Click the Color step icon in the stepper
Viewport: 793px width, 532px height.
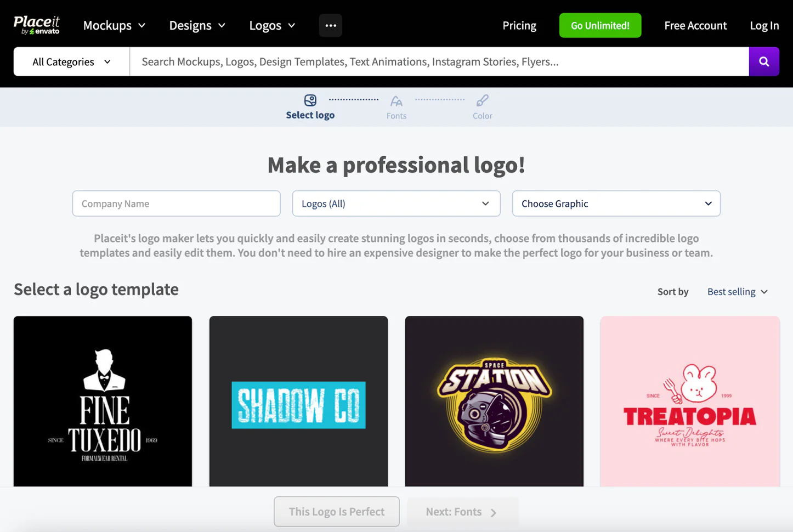click(482, 101)
